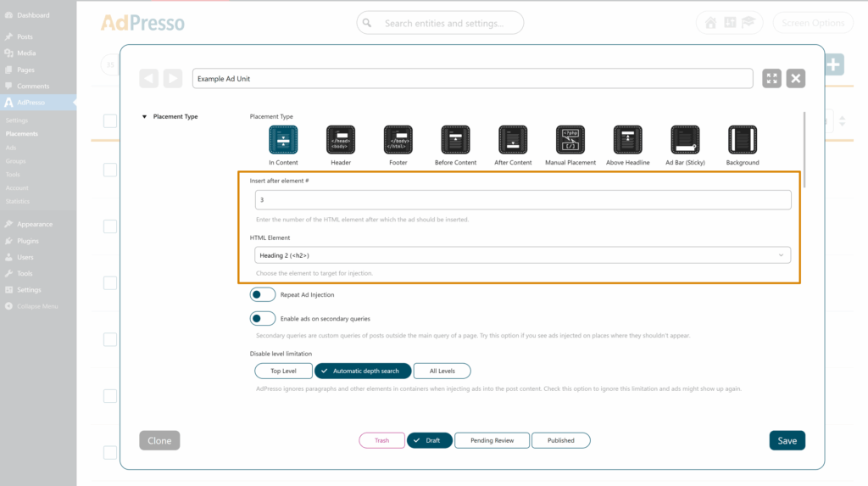Choose the Footer placement icon
868x486 pixels.
pyautogui.click(x=398, y=140)
